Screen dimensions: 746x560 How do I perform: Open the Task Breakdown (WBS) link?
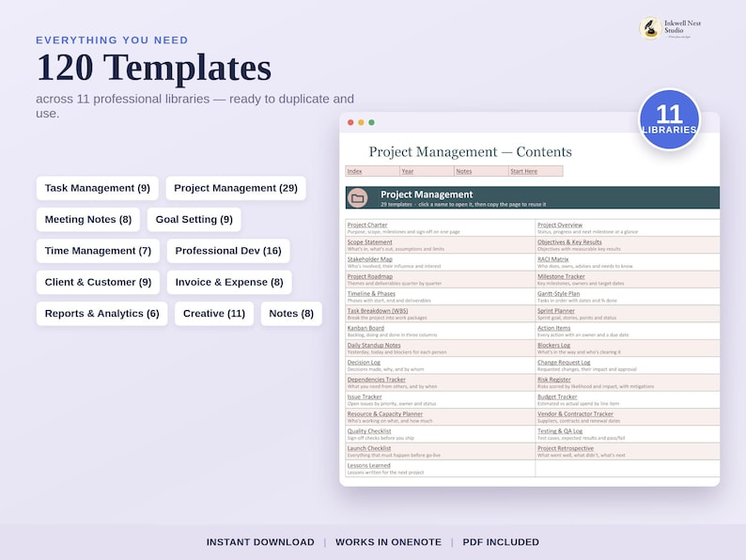click(378, 311)
